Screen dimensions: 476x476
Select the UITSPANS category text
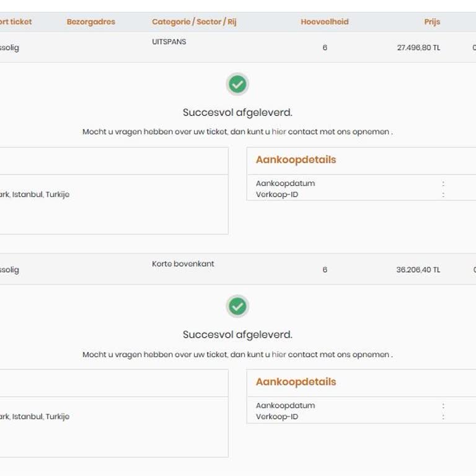click(169, 42)
